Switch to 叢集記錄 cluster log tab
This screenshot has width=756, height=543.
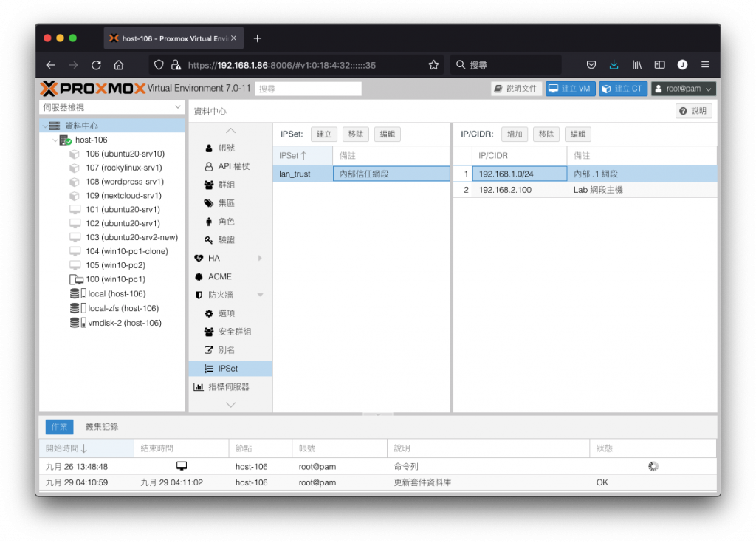pyautogui.click(x=102, y=427)
